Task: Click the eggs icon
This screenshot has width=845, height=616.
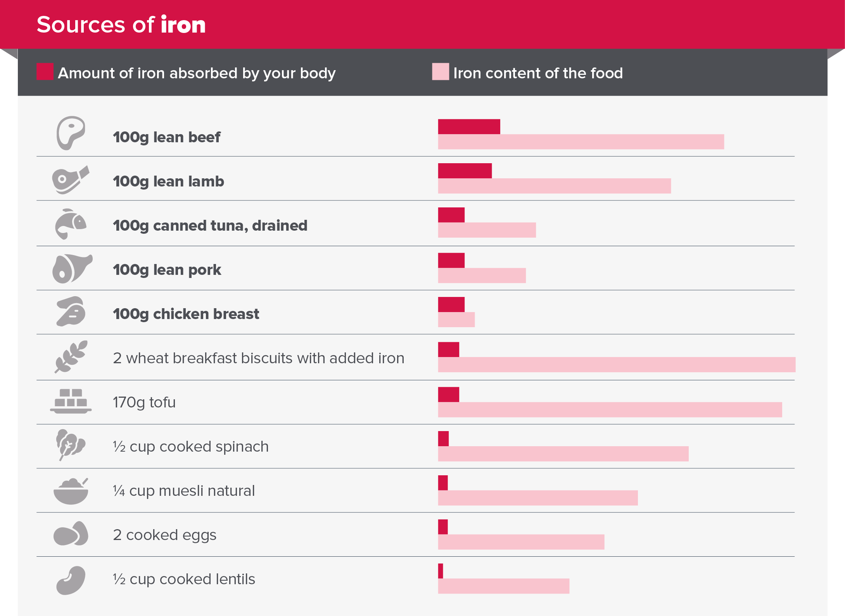Action: (71, 534)
